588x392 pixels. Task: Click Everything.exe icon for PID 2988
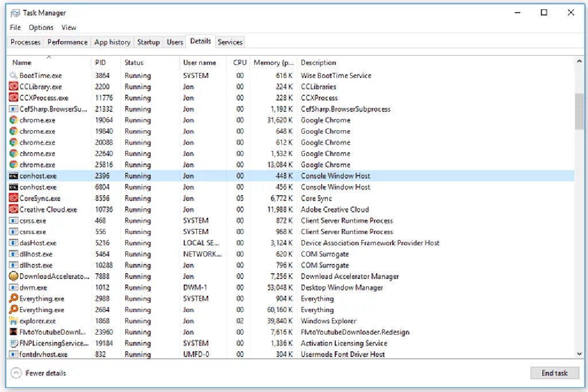click(14, 298)
